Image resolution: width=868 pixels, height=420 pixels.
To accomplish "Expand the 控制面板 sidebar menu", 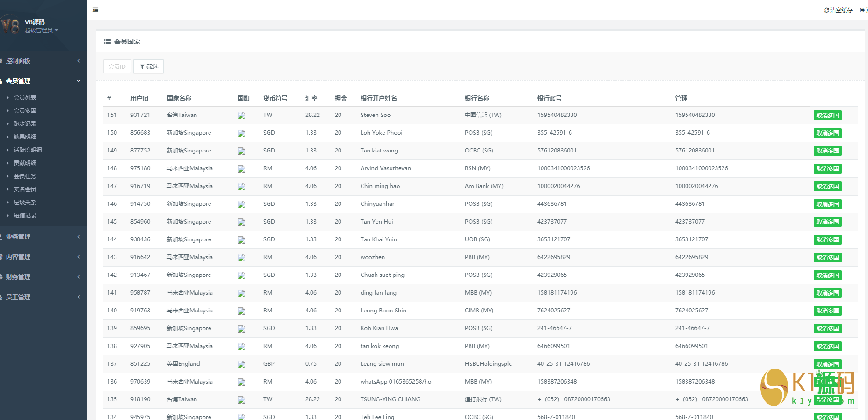I will click(x=43, y=61).
